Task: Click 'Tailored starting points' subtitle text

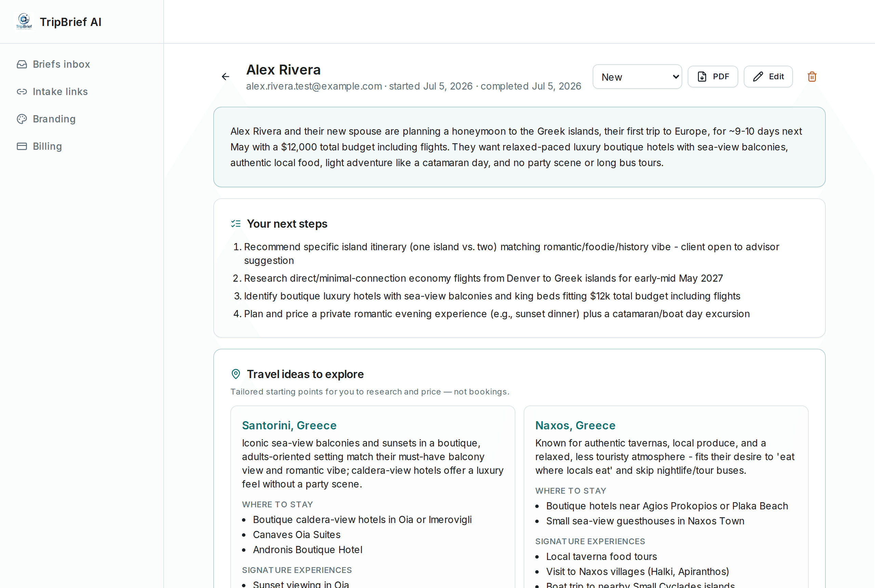Action: coord(369,391)
